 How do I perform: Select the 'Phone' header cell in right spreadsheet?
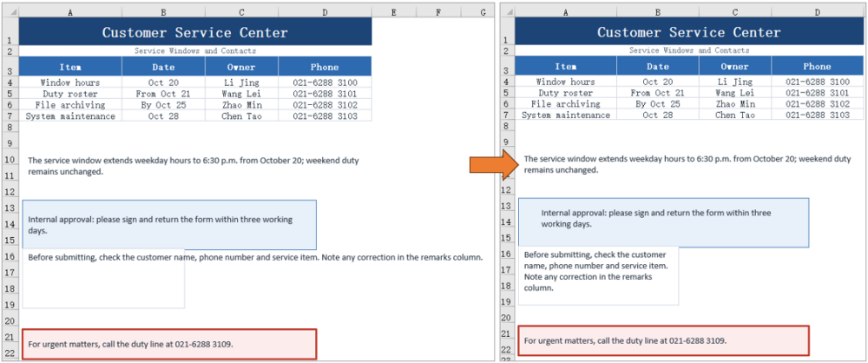coord(817,66)
